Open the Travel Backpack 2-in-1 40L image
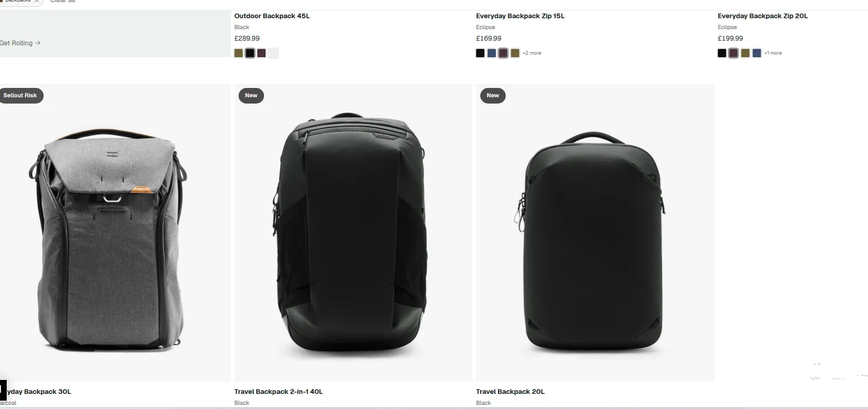Screen dimensions: 868x409 (353, 233)
